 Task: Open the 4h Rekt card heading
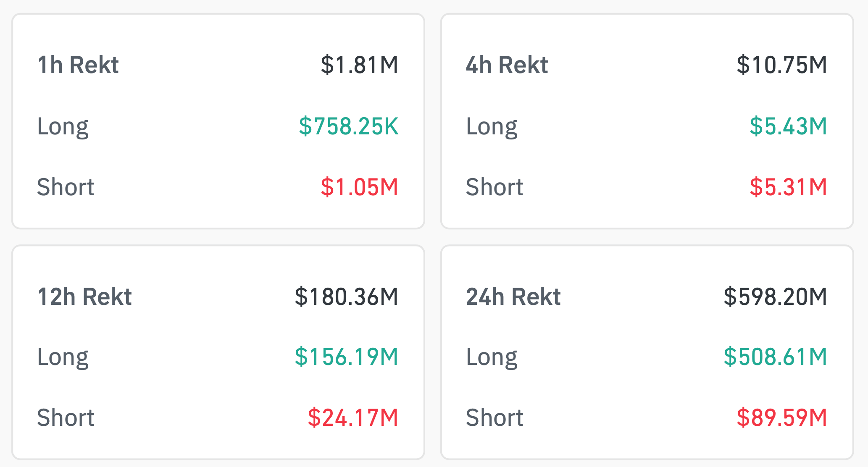tap(507, 65)
